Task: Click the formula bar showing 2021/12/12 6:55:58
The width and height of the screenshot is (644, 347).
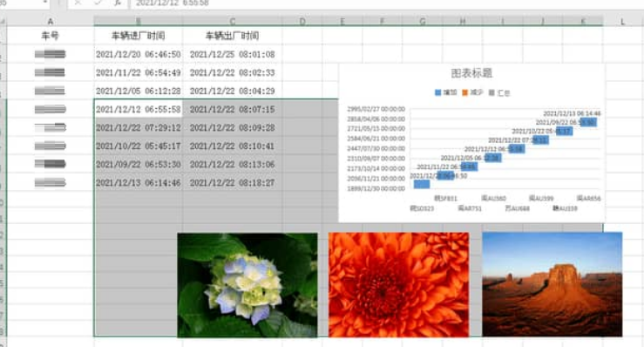Action: click(x=386, y=3)
